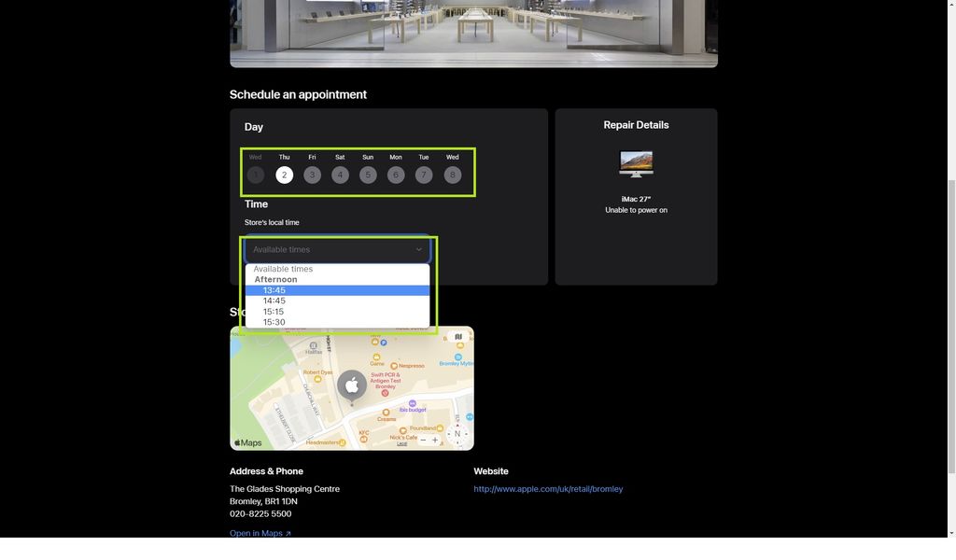
Task: Click the Swift PCR & Antigen Test marker
Action: (x=385, y=393)
